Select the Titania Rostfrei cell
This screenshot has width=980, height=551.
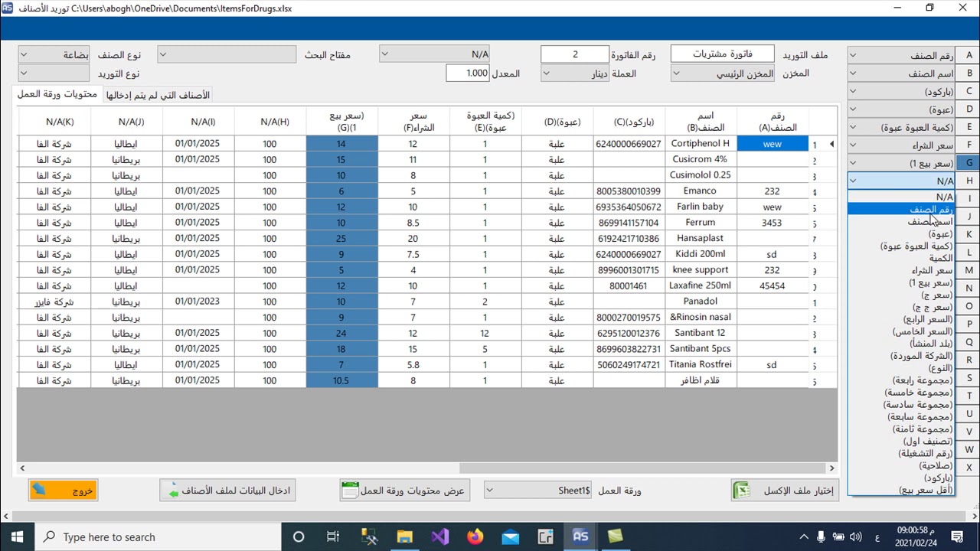click(x=701, y=364)
